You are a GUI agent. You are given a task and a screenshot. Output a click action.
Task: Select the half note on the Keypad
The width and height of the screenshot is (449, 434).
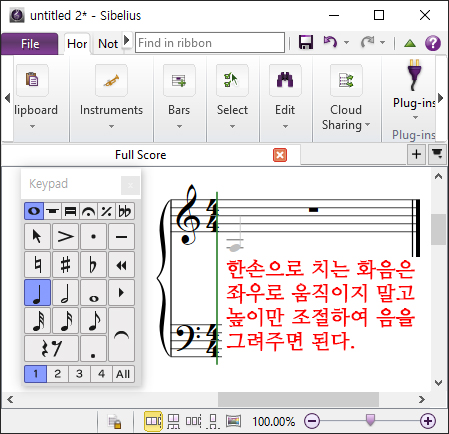65,293
